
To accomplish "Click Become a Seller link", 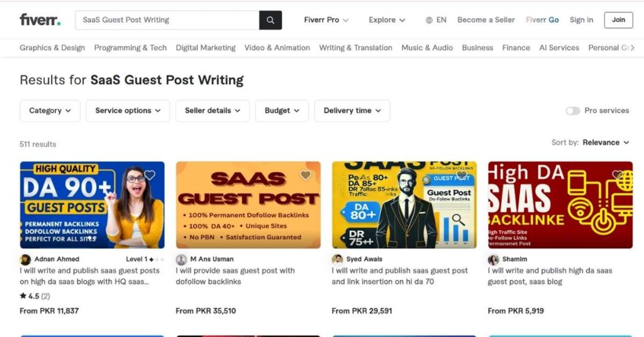I will (486, 19).
